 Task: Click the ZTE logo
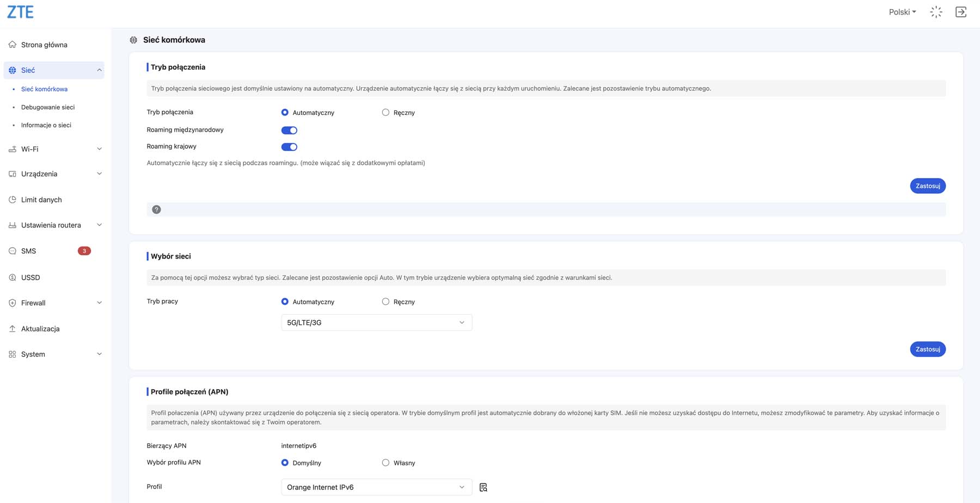pos(20,12)
